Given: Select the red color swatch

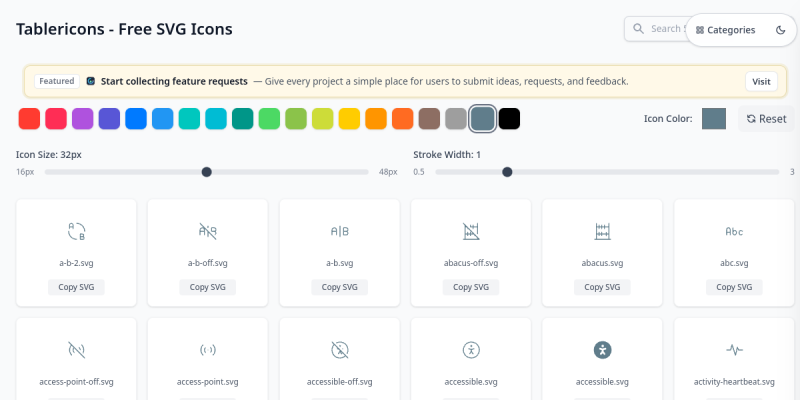Looking at the screenshot, I should tap(29, 119).
